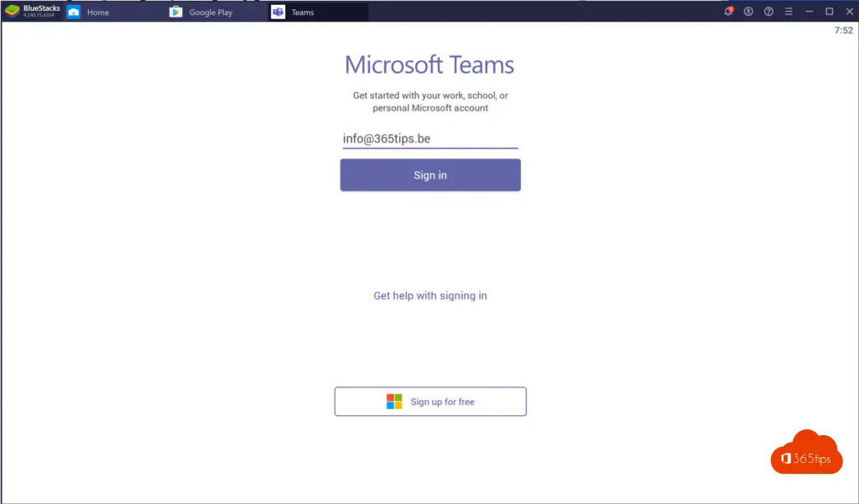Screen dimensions: 859x504
Task: Switch to the Home tab
Action: [98, 13]
